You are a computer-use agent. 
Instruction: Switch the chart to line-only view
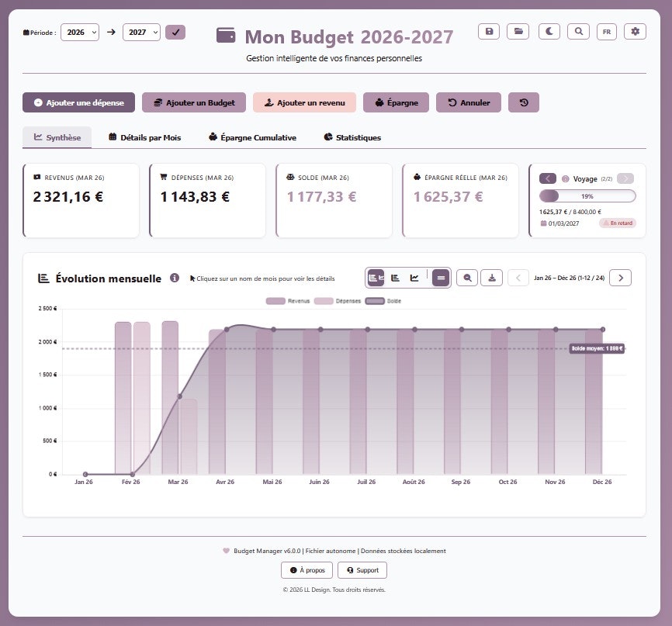[415, 278]
